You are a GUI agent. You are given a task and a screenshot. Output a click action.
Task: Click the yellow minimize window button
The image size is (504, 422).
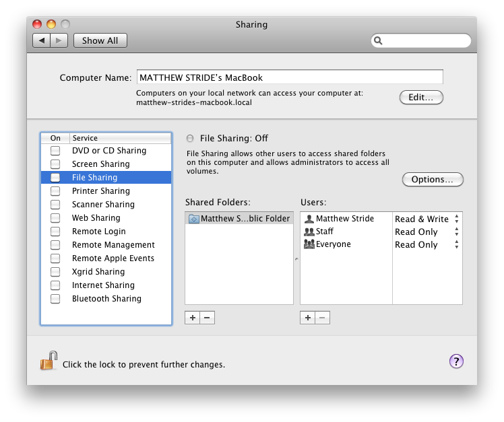51,24
